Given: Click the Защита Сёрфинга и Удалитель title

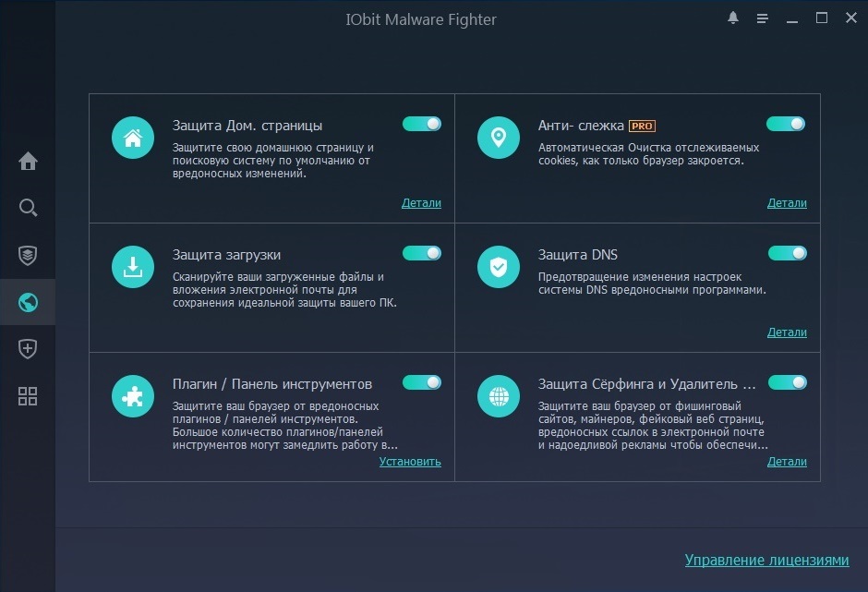Looking at the screenshot, I should coord(646,384).
